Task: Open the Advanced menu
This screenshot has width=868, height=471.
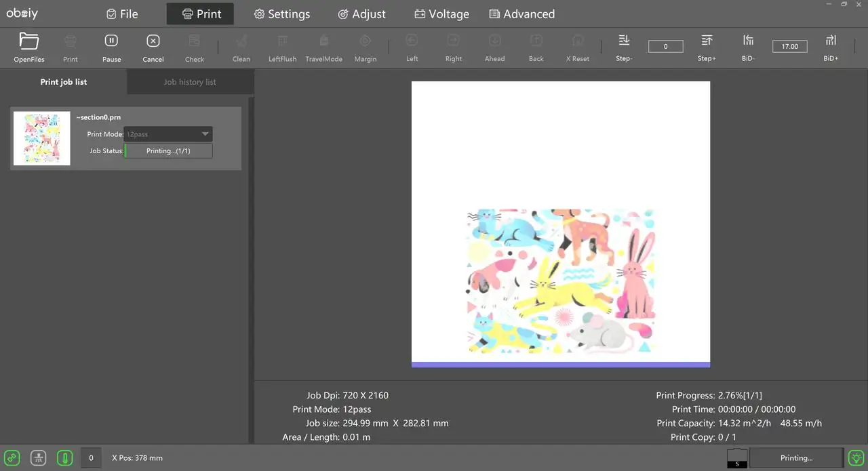Action: (522, 14)
